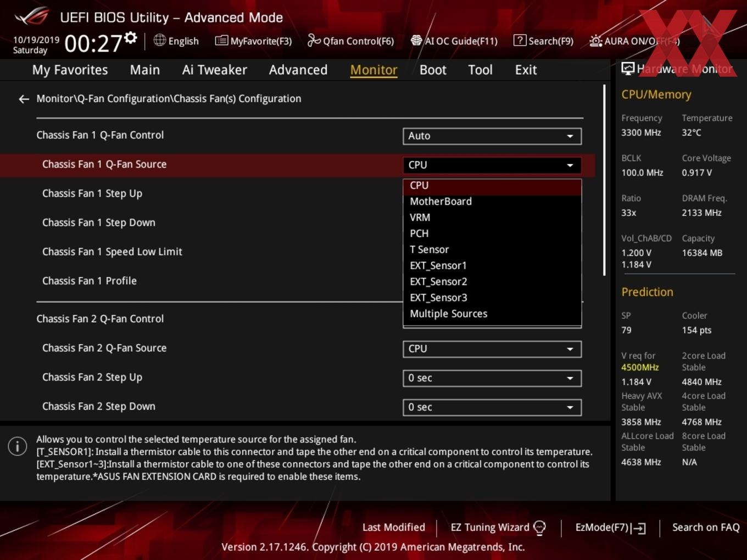Switch to the Tool tab

(481, 70)
